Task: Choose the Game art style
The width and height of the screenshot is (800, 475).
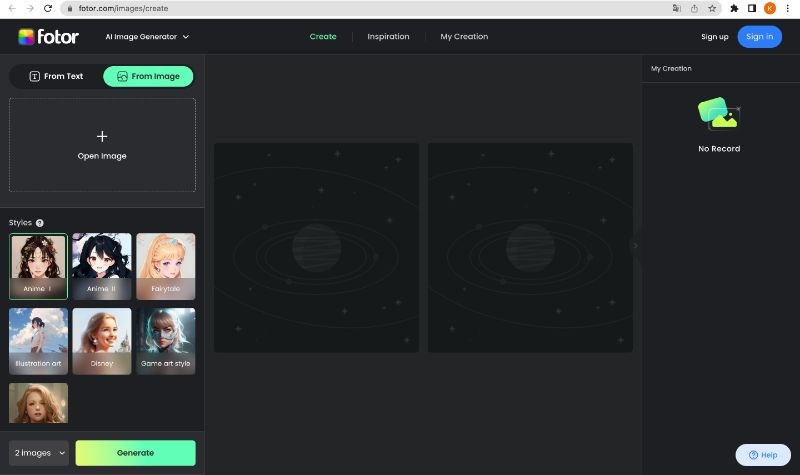Action: pos(165,341)
